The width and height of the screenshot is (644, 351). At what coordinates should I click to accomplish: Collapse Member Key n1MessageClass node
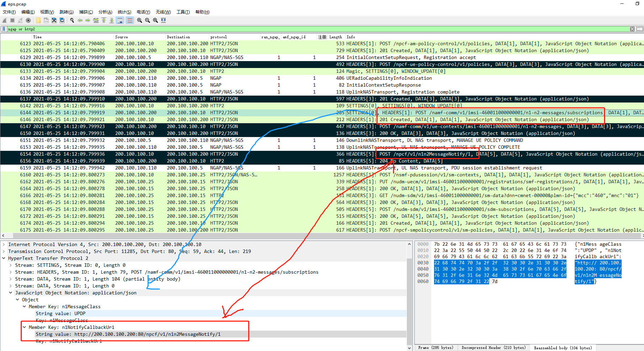click(x=24, y=307)
